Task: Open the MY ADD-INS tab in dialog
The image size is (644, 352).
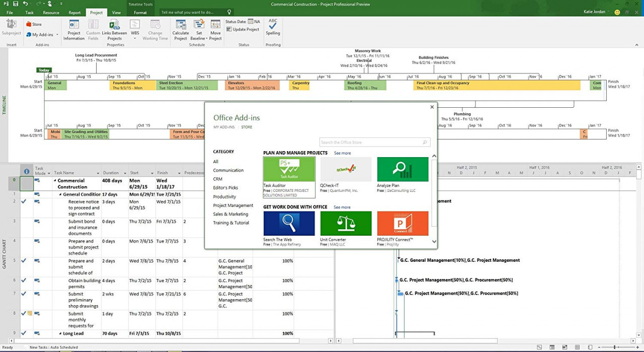Action: [x=224, y=127]
